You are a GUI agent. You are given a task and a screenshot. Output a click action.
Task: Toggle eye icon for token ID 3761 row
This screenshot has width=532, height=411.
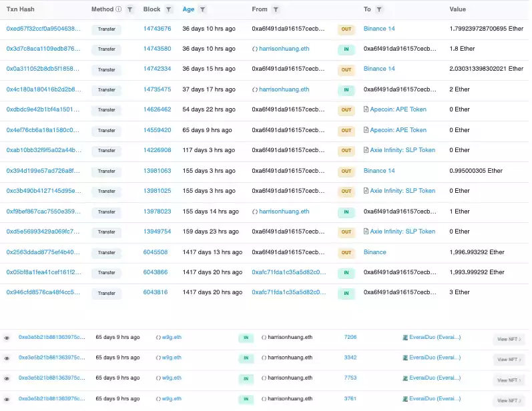[7, 400]
